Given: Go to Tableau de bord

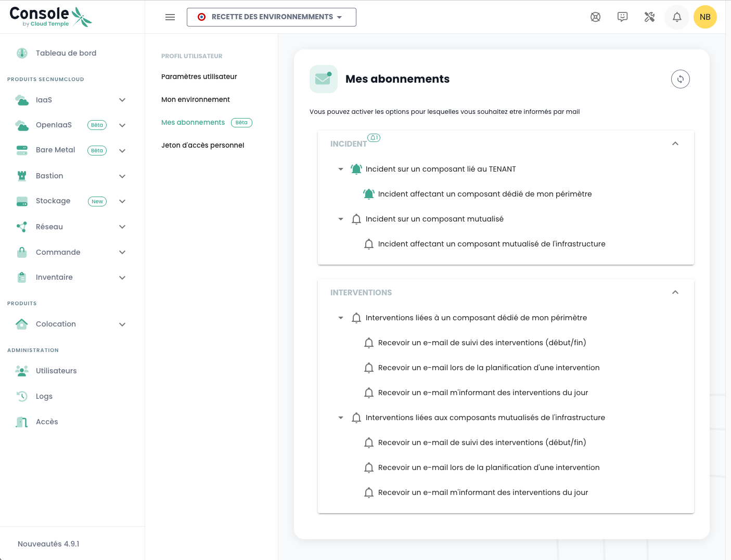Looking at the screenshot, I should (x=66, y=53).
